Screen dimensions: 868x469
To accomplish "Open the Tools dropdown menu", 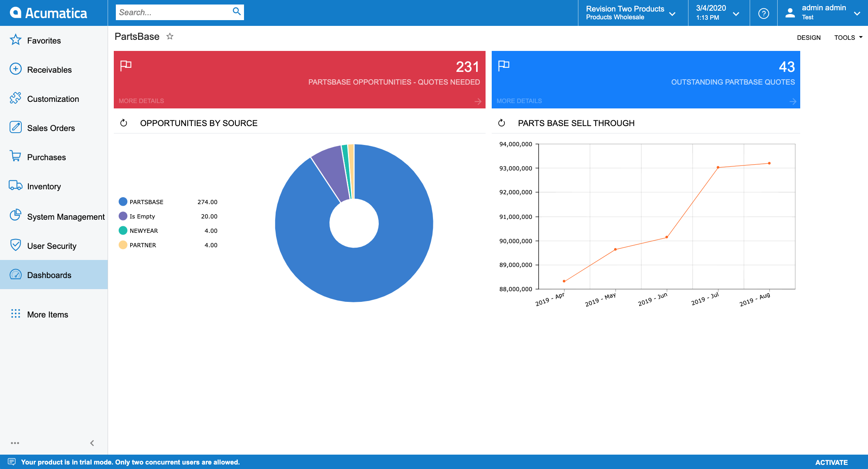I will 848,37.
